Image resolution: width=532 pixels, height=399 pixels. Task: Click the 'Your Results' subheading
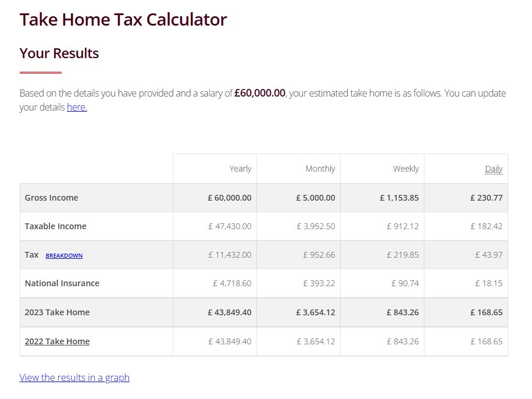coord(59,54)
